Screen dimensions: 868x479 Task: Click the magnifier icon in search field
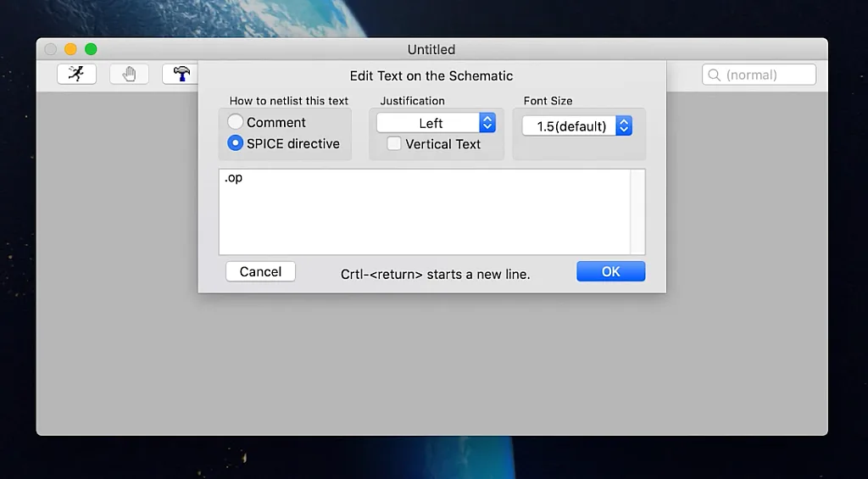[714, 75]
